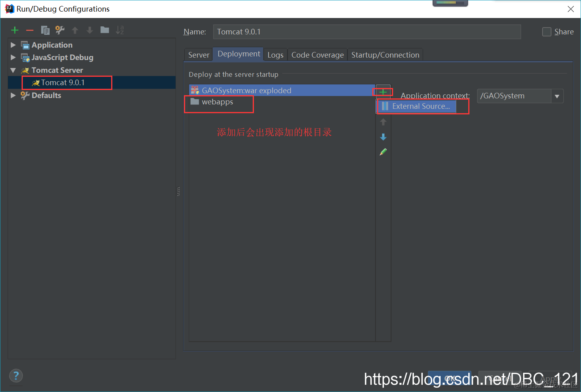Switch to the Server tab
Viewport: 581px width, 392px height.
[x=199, y=55]
